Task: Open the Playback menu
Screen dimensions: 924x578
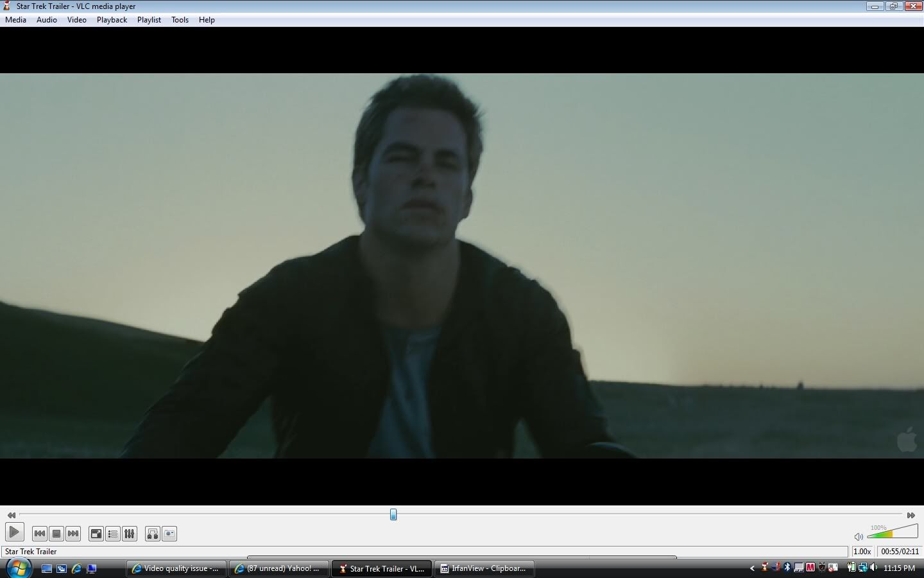Action: [x=112, y=20]
